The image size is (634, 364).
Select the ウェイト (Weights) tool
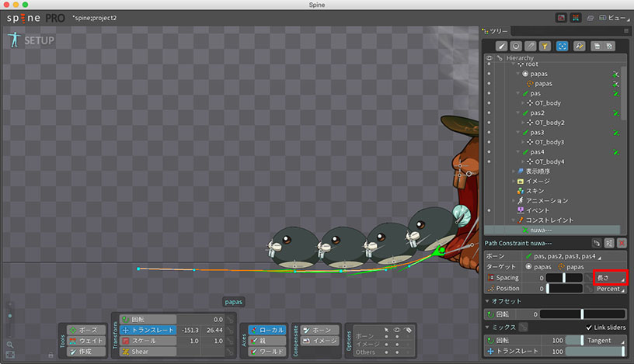pos(86,341)
